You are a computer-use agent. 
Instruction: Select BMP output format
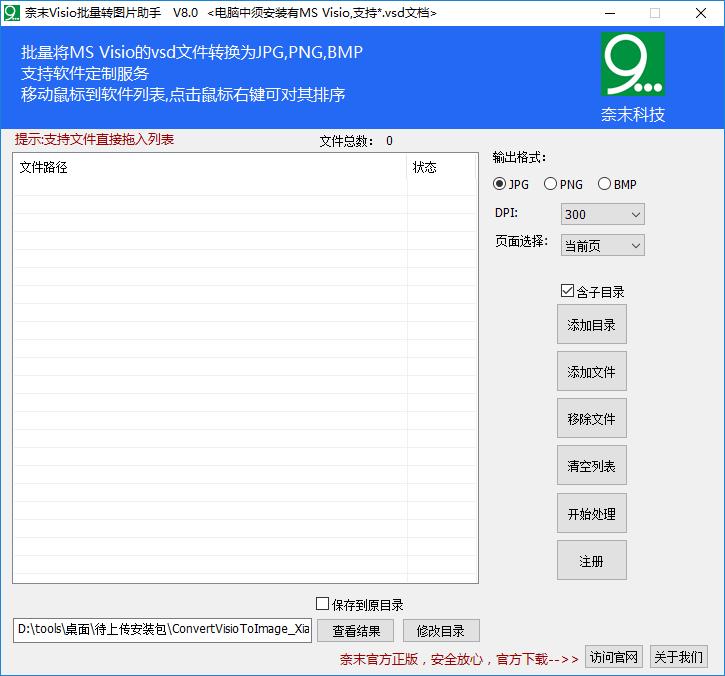[604, 184]
